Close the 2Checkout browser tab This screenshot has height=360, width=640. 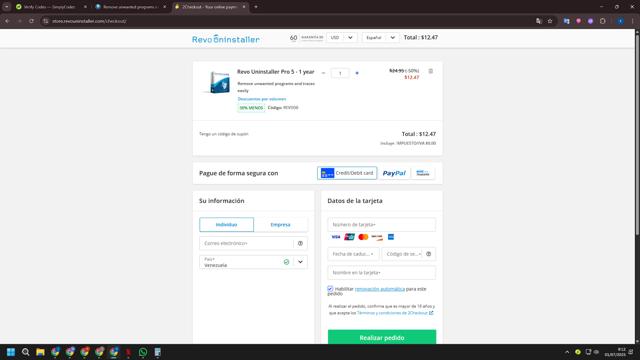tap(244, 7)
